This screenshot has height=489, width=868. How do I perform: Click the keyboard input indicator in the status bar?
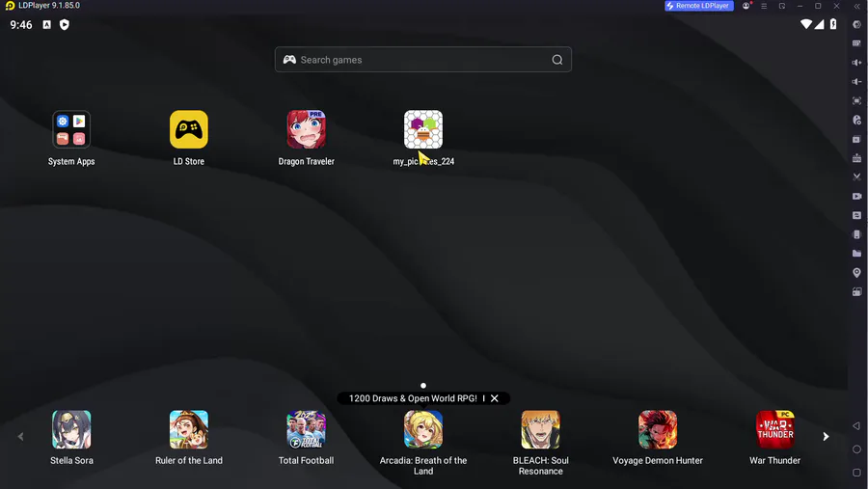[47, 24]
